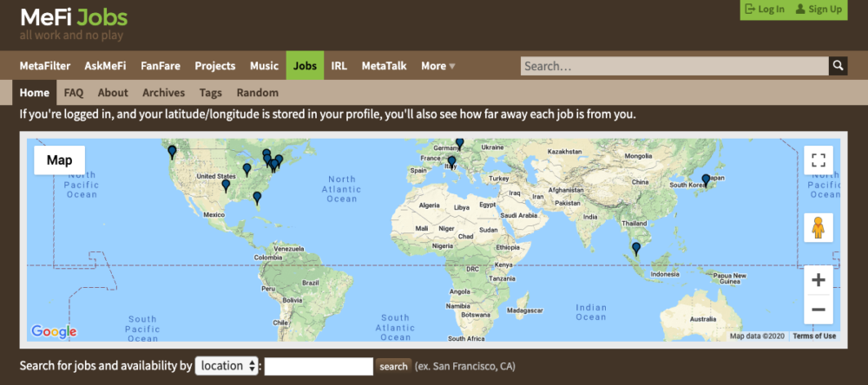The image size is (868, 385).
Task: Open the Map type button
Action: pyautogui.click(x=60, y=160)
